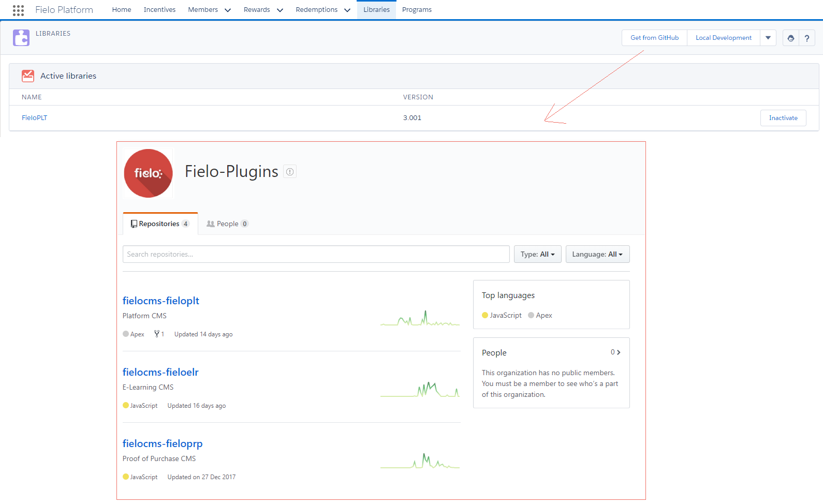Open the help question mark button
This screenshot has width=823, height=504.
click(806, 38)
